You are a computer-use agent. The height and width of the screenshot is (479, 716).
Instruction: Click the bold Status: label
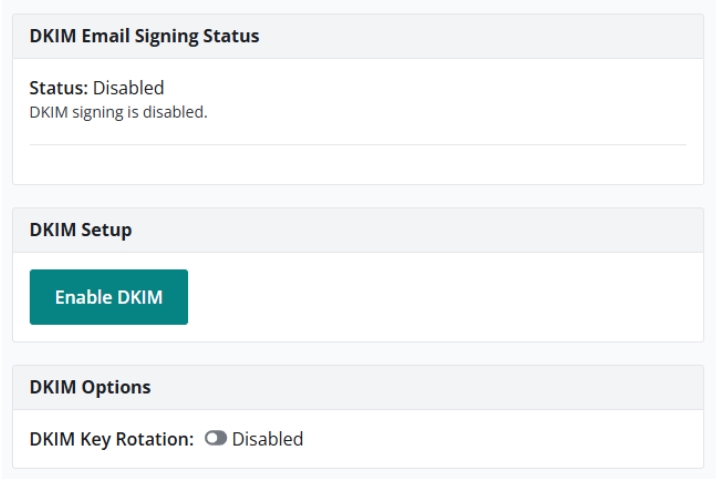59,88
